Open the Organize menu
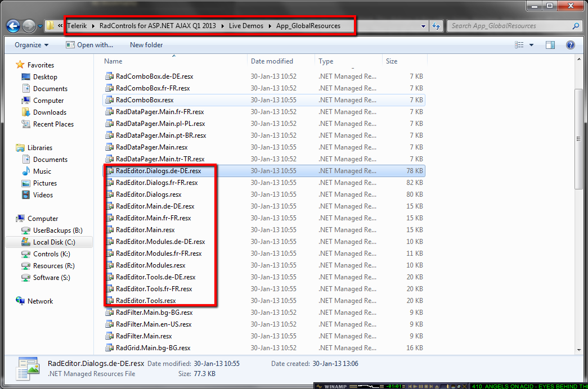The image size is (588, 389). [x=32, y=45]
